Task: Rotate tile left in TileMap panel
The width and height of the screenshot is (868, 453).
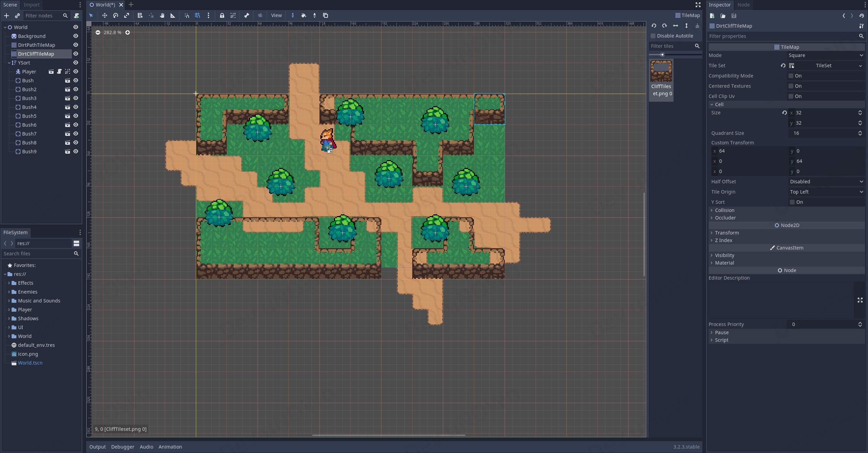Action: 654,26
